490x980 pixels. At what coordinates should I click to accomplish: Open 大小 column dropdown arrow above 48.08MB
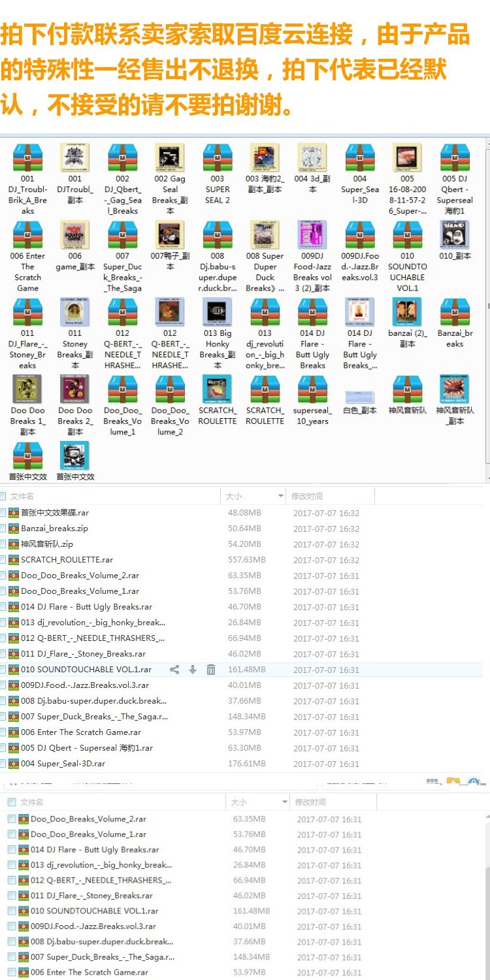click(x=281, y=497)
